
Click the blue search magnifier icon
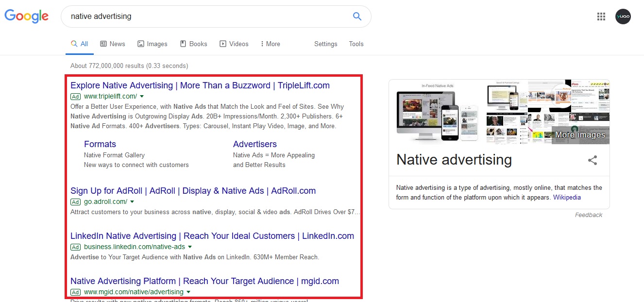pyautogui.click(x=357, y=17)
